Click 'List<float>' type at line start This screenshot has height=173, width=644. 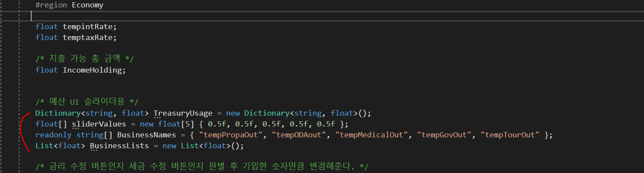coord(60,146)
